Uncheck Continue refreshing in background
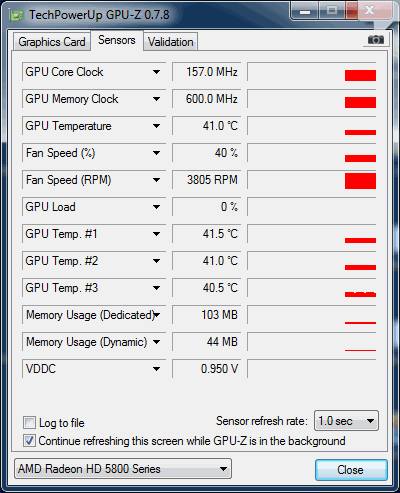The height and width of the screenshot is (493, 400). pos(29,441)
